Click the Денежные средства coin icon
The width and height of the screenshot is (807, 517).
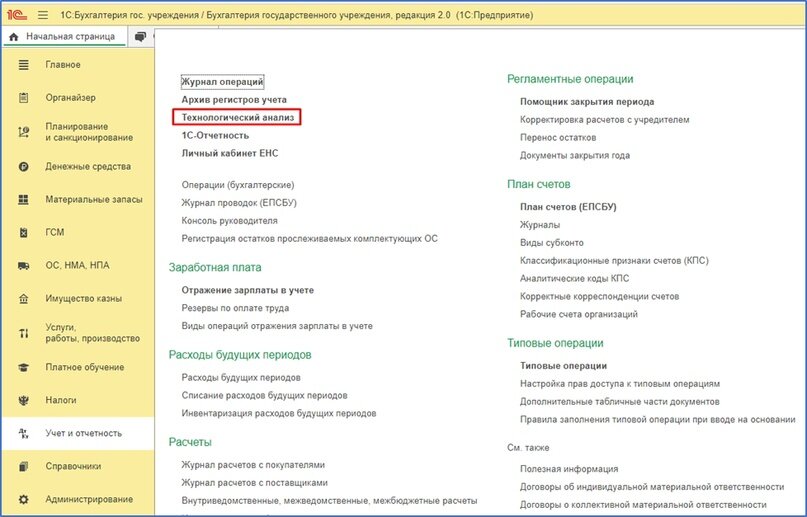click(x=24, y=167)
